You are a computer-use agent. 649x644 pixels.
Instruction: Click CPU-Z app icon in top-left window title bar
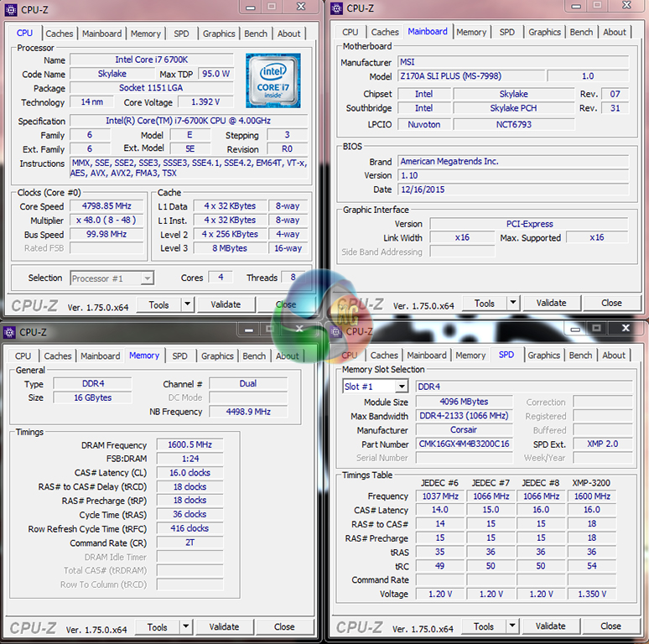pyautogui.click(x=11, y=9)
